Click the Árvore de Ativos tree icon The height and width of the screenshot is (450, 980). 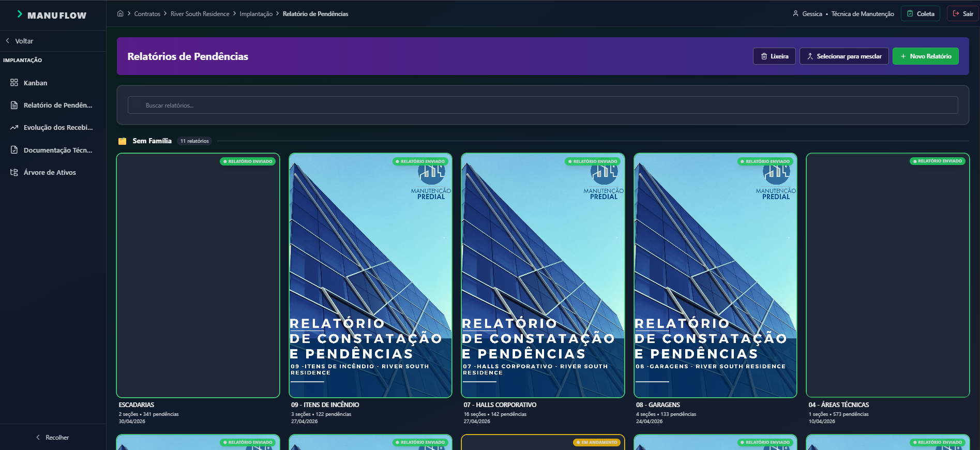pos(14,172)
